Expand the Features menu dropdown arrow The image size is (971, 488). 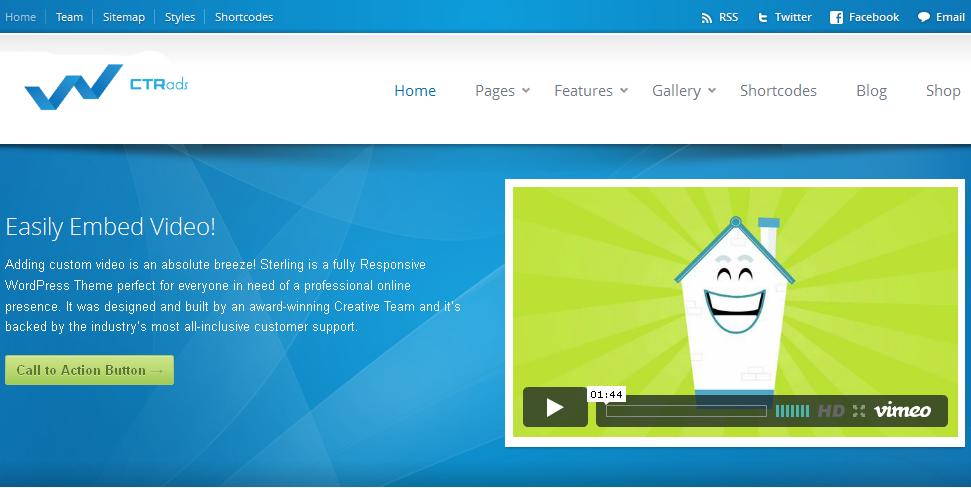[624, 90]
